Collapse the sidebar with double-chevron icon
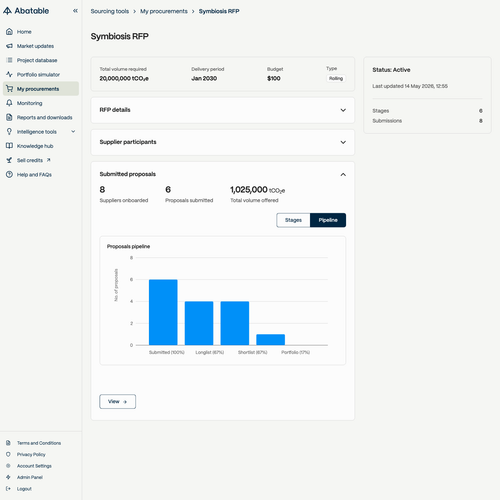 [75, 11]
